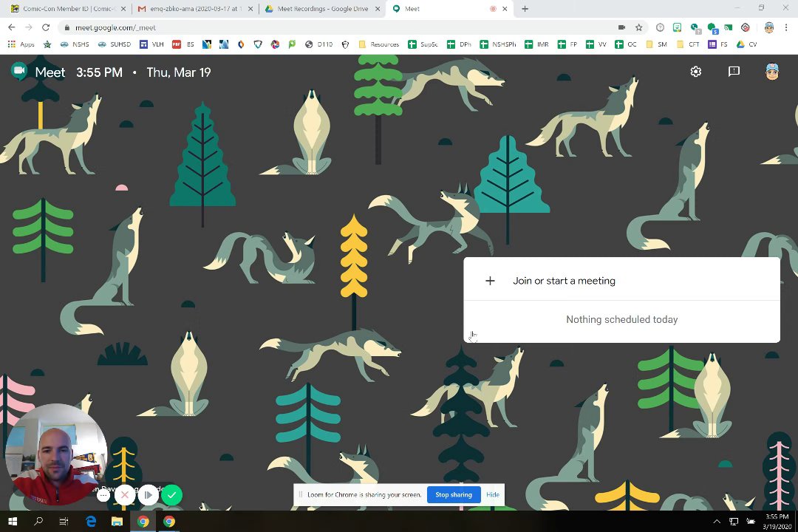Click the Meet logo icon
The image size is (798, 532).
pos(19,71)
